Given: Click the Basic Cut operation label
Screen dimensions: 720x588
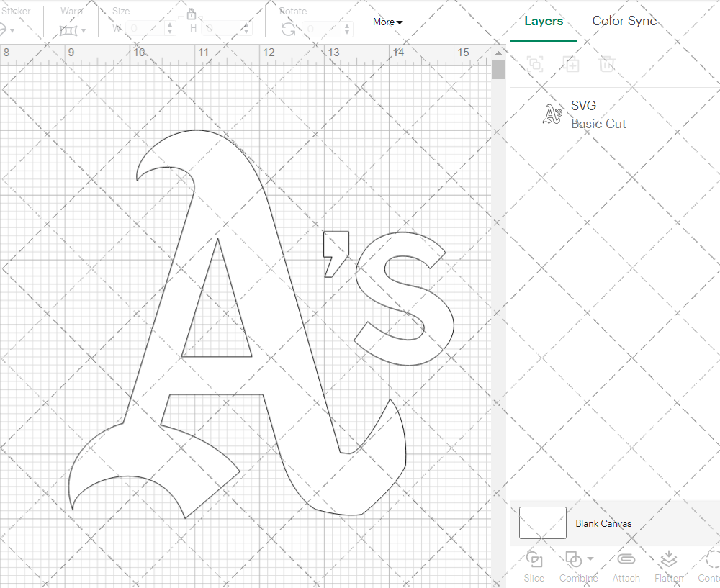Looking at the screenshot, I should (x=598, y=124).
